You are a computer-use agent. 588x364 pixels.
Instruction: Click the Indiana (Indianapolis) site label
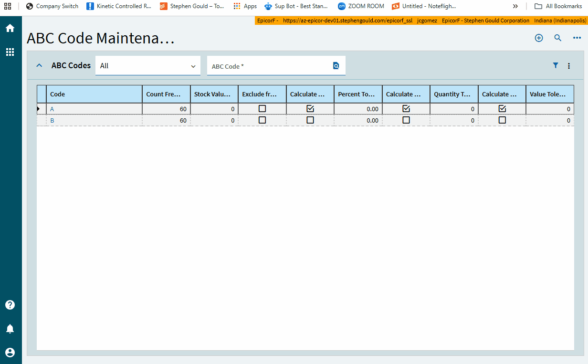pos(560,21)
